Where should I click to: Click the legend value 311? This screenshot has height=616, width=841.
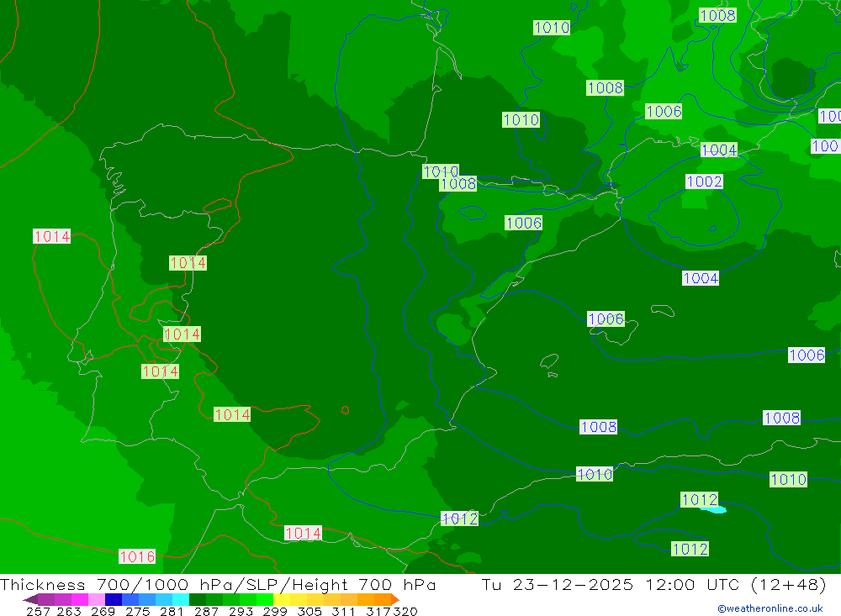click(x=343, y=611)
